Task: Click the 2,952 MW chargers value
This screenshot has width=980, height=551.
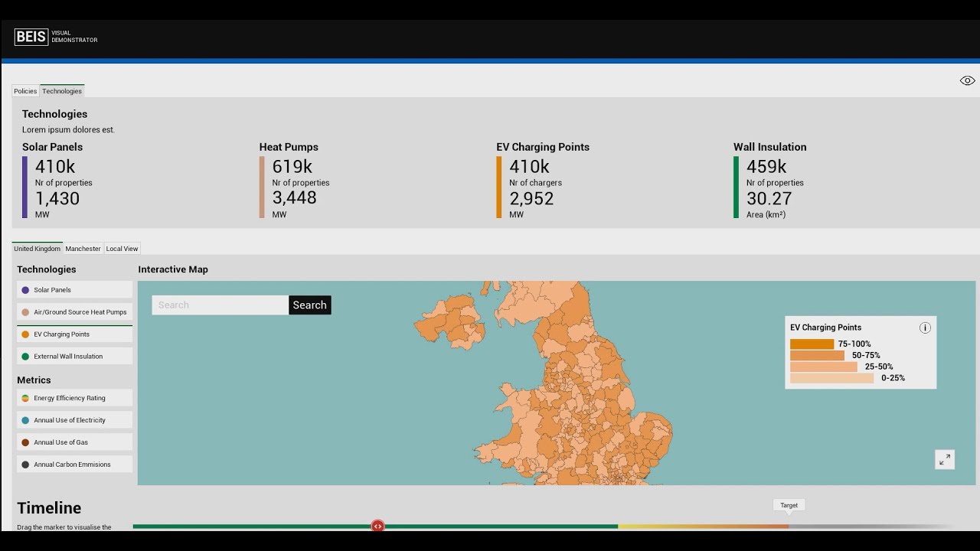Action: [x=531, y=198]
